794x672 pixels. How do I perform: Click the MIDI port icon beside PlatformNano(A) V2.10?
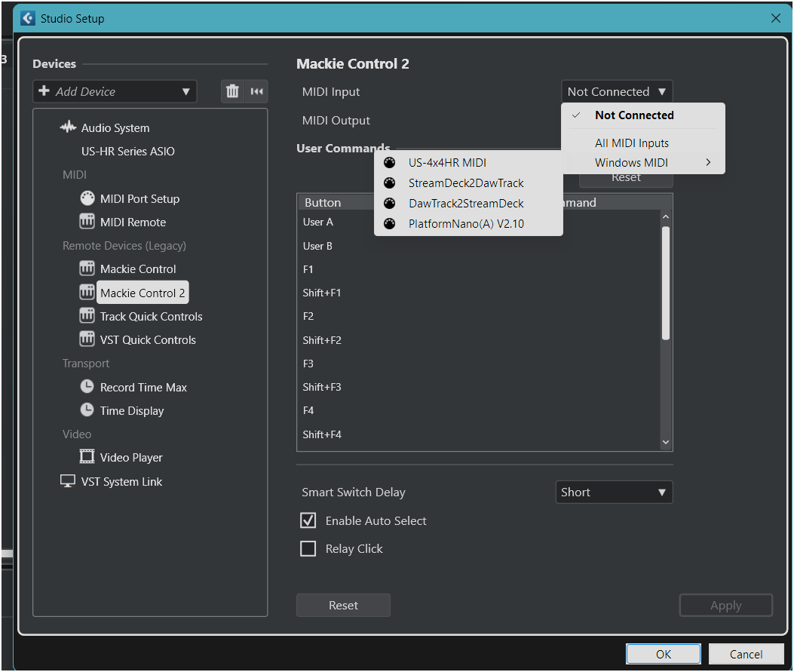coord(389,223)
